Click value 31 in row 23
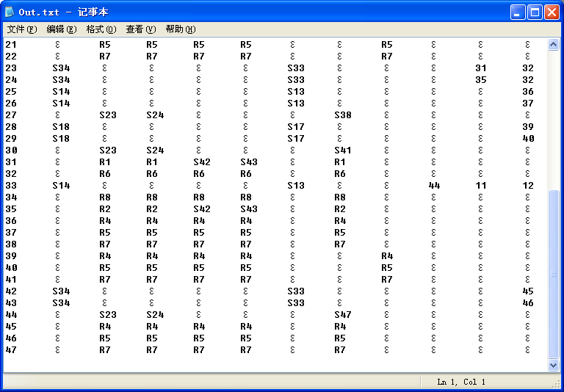This screenshot has width=564, height=392. click(x=481, y=68)
